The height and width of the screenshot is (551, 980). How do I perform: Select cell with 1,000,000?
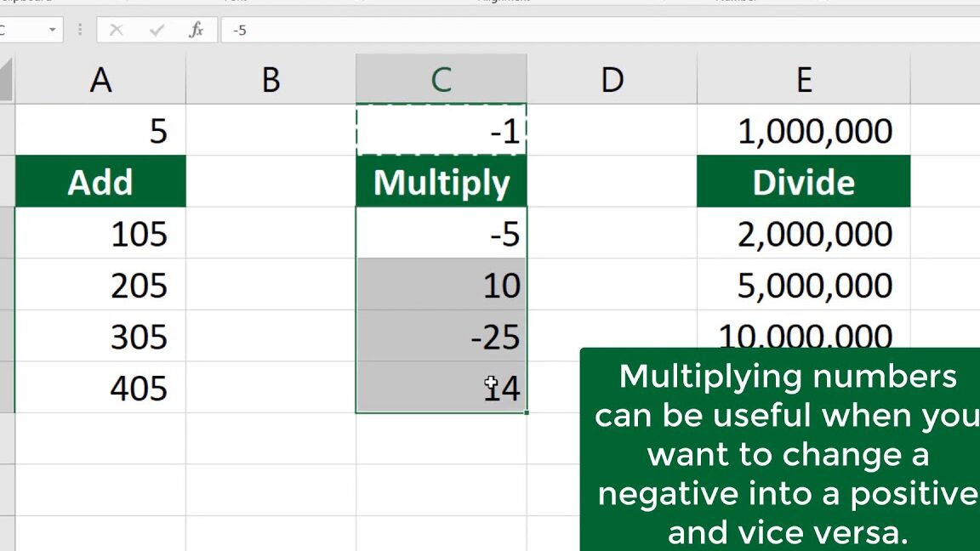pos(804,130)
